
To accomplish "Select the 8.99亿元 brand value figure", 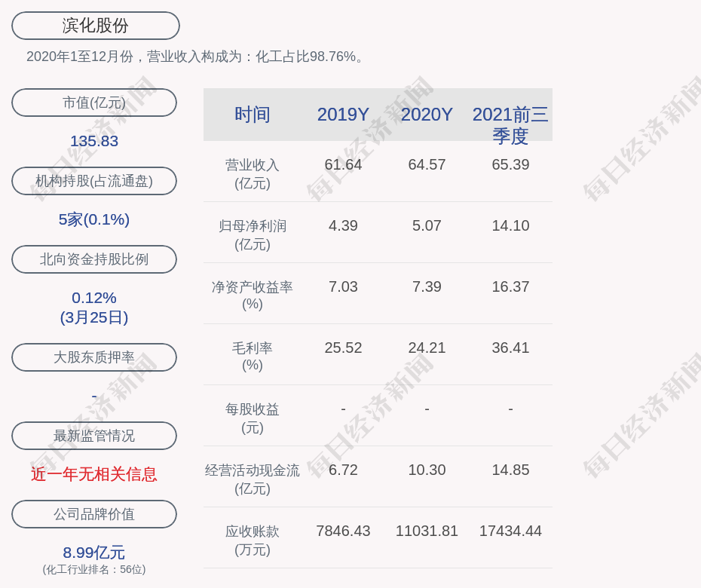I will click(94, 553).
